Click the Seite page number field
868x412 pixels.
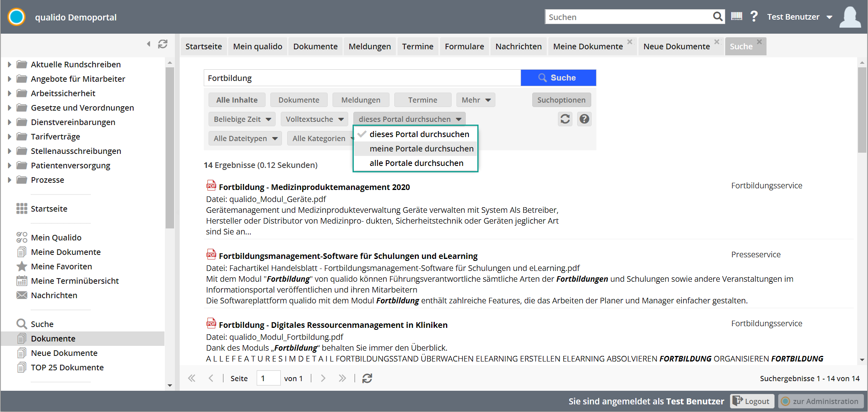point(268,378)
